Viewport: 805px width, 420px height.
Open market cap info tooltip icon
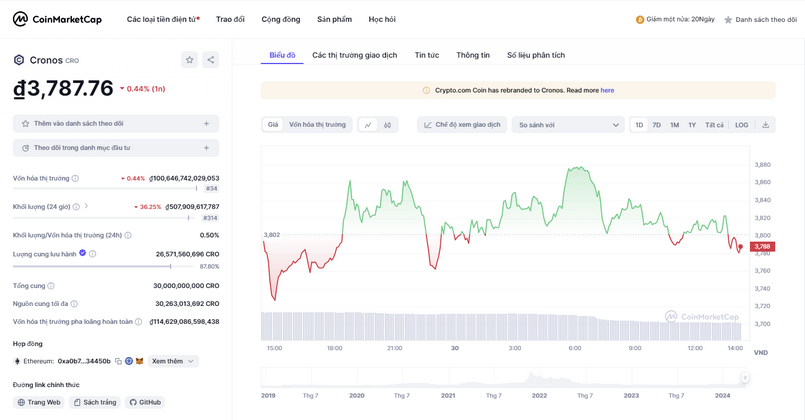coord(75,179)
